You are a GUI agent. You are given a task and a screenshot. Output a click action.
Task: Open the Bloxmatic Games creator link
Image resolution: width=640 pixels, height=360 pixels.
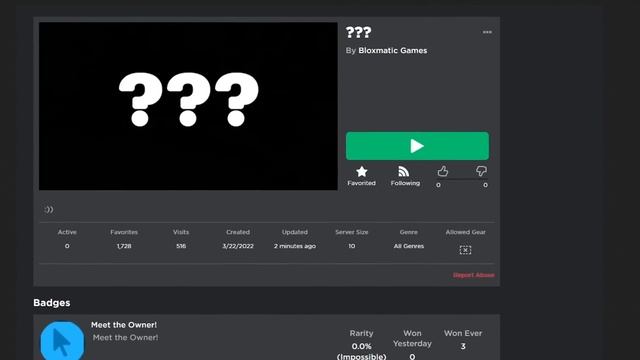click(x=393, y=51)
